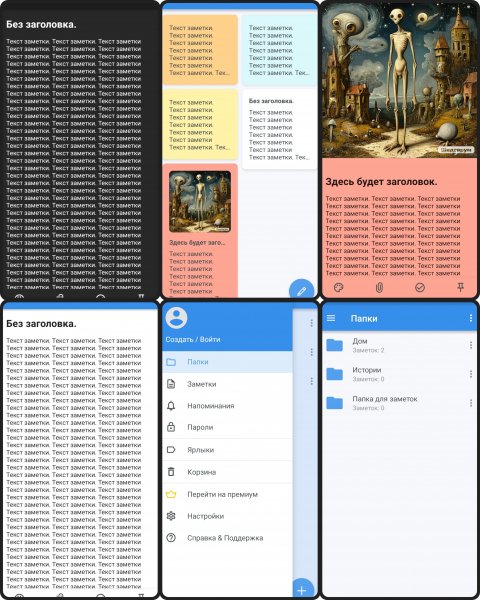This screenshot has width=480, height=600.
Task: Tap the plus add button behind the drawer
Action: pyautogui.click(x=302, y=589)
